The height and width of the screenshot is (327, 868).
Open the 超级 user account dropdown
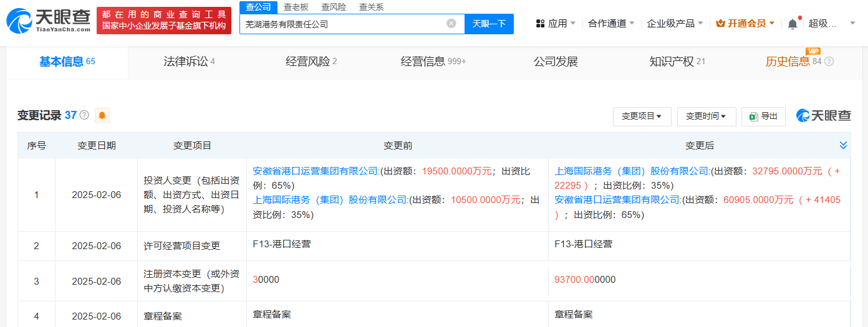pos(833,24)
